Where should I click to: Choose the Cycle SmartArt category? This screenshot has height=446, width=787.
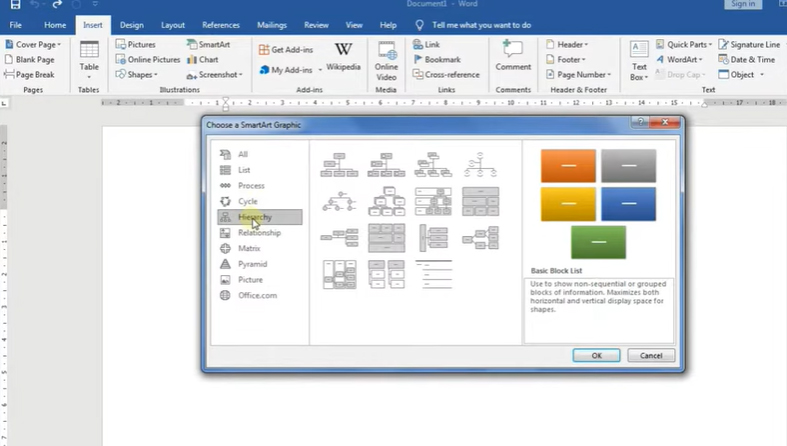click(247, 201)
